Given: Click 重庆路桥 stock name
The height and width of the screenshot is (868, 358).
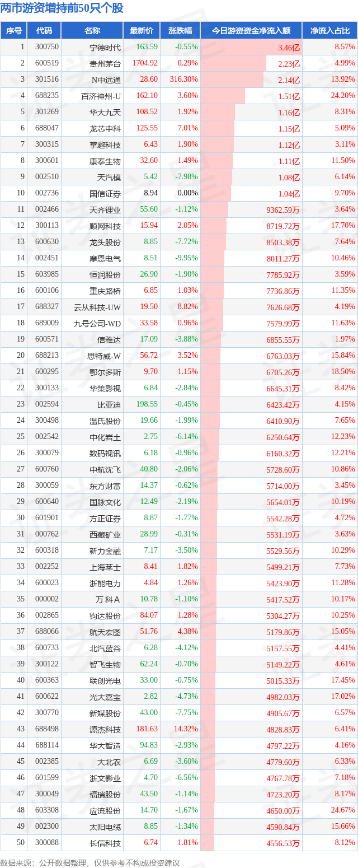Looking at the screenshot, I should [105, 291].
